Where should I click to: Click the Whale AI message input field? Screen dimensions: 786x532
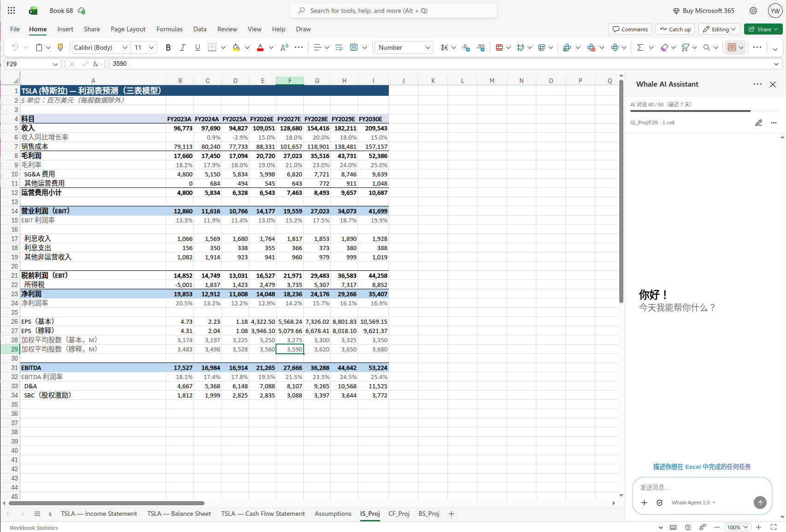(x=702, y=487)
